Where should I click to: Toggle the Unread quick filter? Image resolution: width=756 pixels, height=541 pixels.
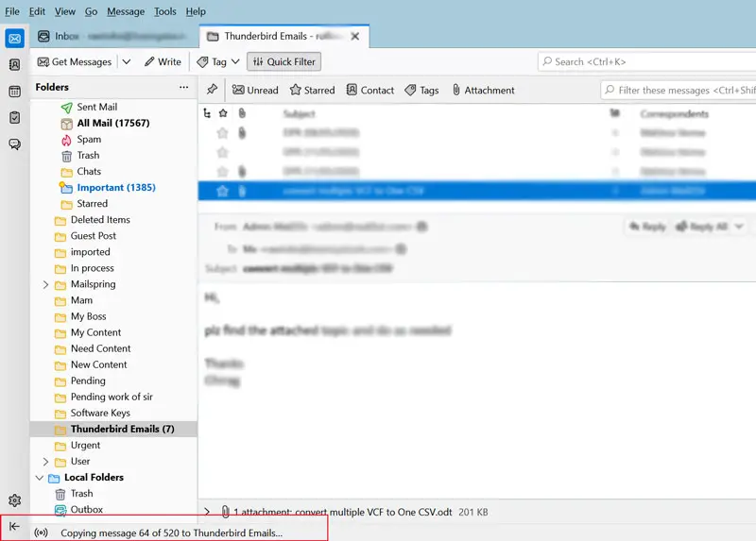[255, 90]
